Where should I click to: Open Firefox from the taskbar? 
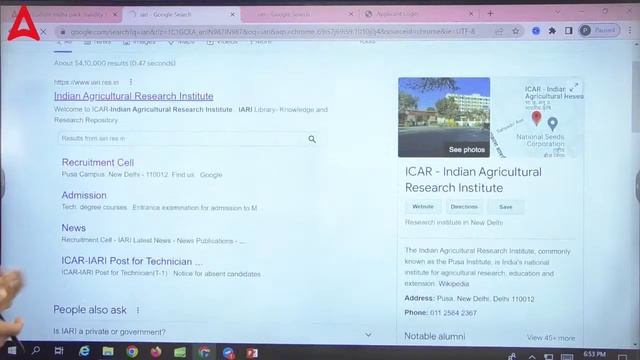[156, 351]
